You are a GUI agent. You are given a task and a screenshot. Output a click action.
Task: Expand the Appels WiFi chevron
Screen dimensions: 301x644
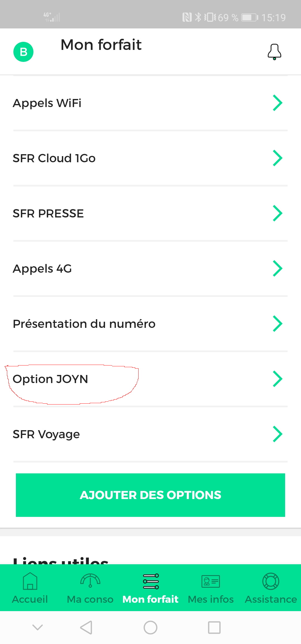(277, 103)
